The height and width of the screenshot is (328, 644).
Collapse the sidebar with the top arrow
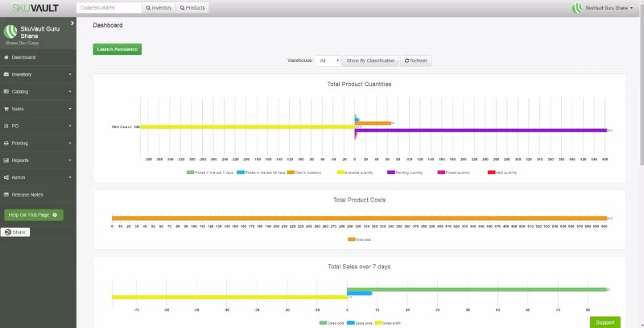[x=72, y=23]
